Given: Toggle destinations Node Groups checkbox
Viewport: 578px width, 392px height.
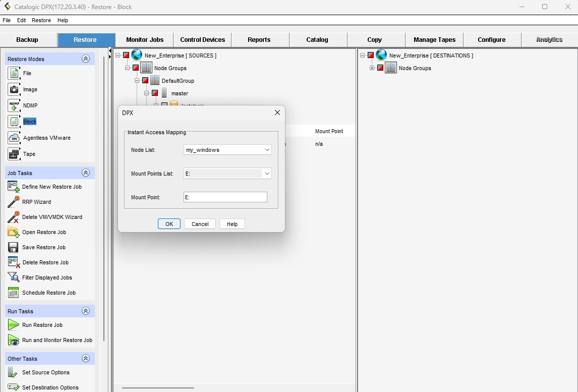Looking at the screenshot, I should pos(380,68).
